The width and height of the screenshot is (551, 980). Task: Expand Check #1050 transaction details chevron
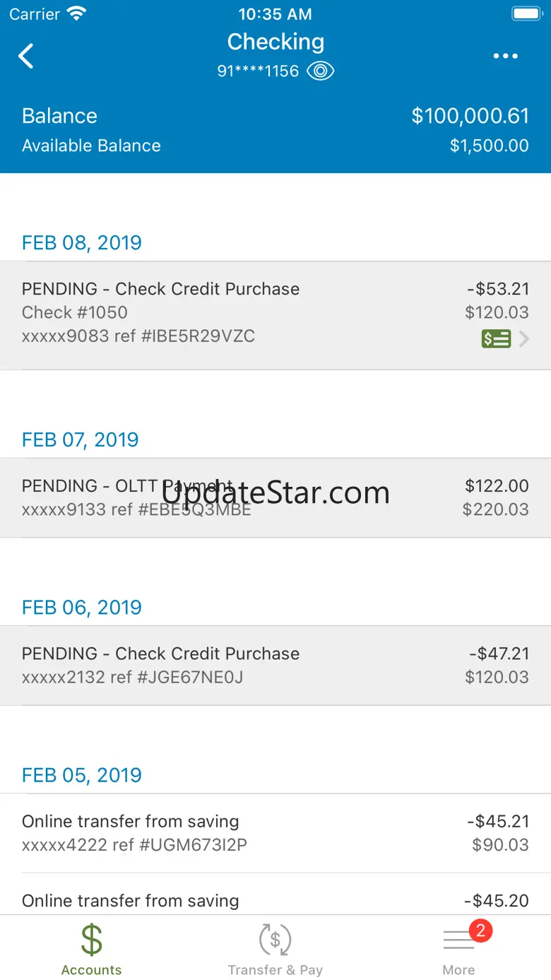[x=524, y=339]
